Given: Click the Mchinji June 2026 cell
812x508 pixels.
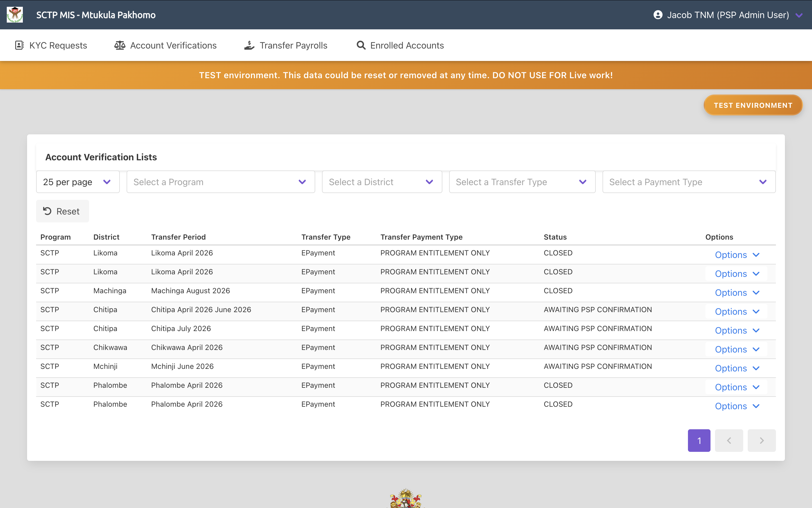Looking at the screenshot, I should pos(182,366).
